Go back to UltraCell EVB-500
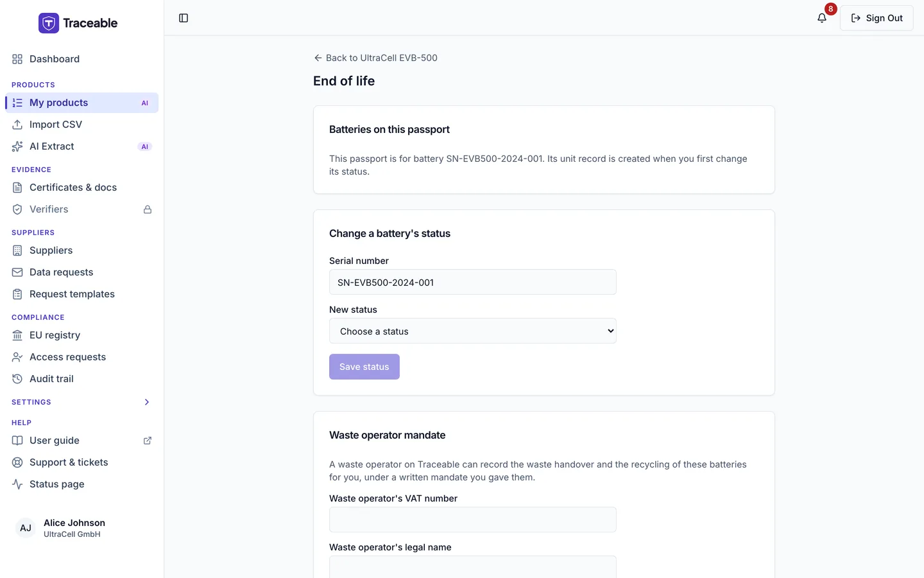The height and width of the screenshot is (578, 924). coord(375,58)
